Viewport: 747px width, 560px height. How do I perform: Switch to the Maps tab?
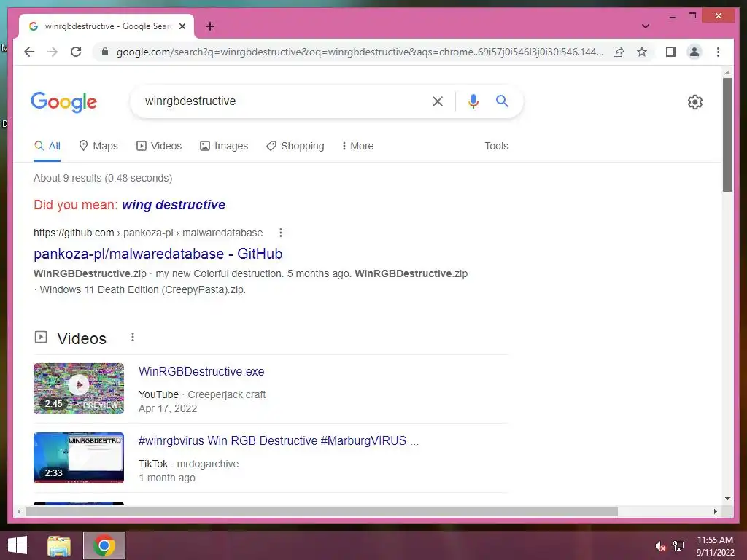point(98,146)
